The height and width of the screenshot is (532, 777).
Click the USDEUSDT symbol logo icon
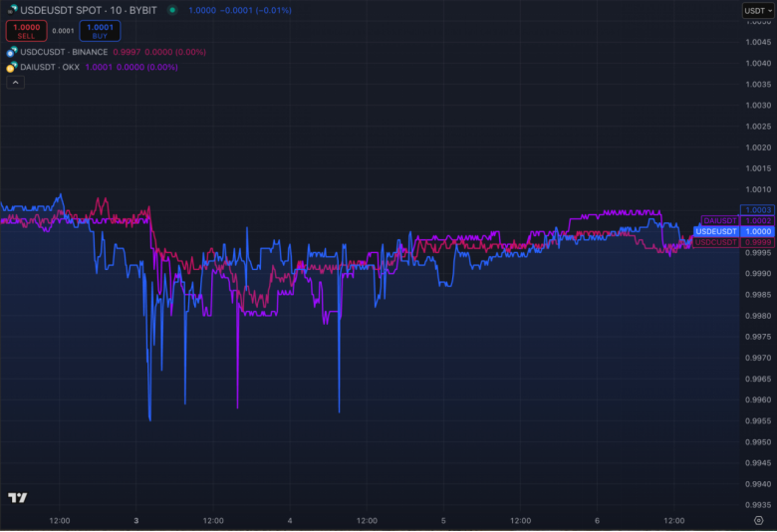tap(12, 10)
